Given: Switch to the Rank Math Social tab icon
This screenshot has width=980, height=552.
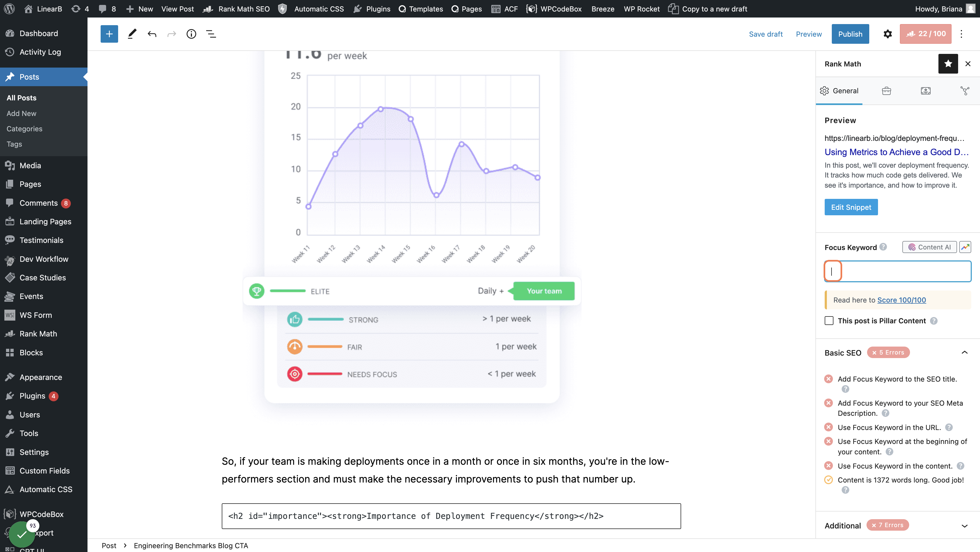Looking at the screenshot, I should (x=965, y=91).
